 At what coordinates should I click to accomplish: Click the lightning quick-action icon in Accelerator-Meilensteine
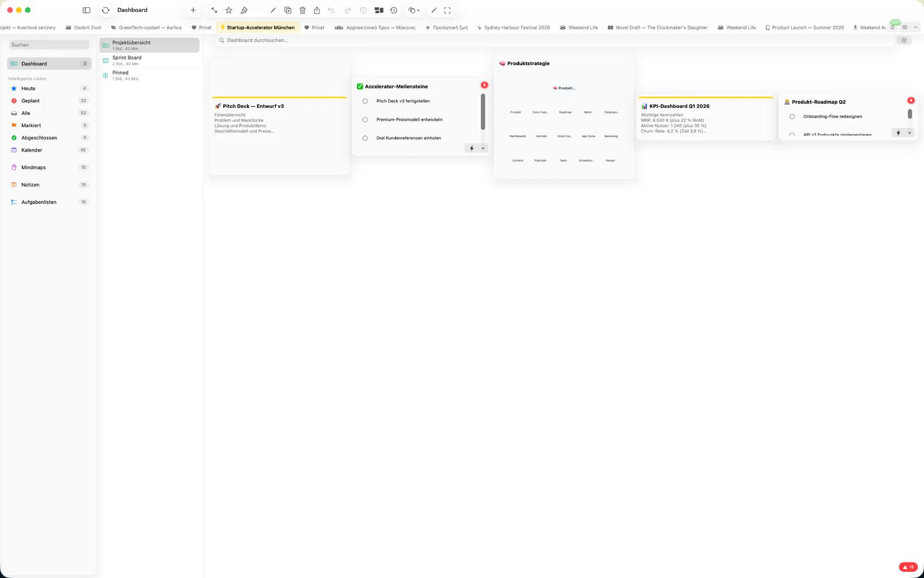[472, 148]
